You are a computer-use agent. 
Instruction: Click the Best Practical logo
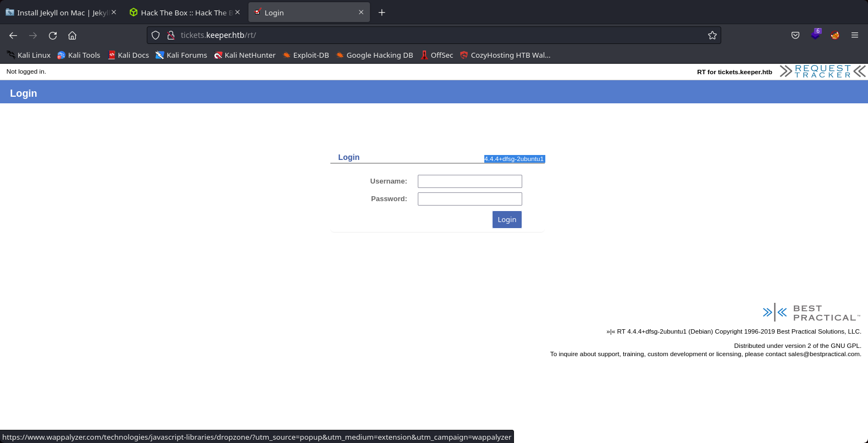811,312
